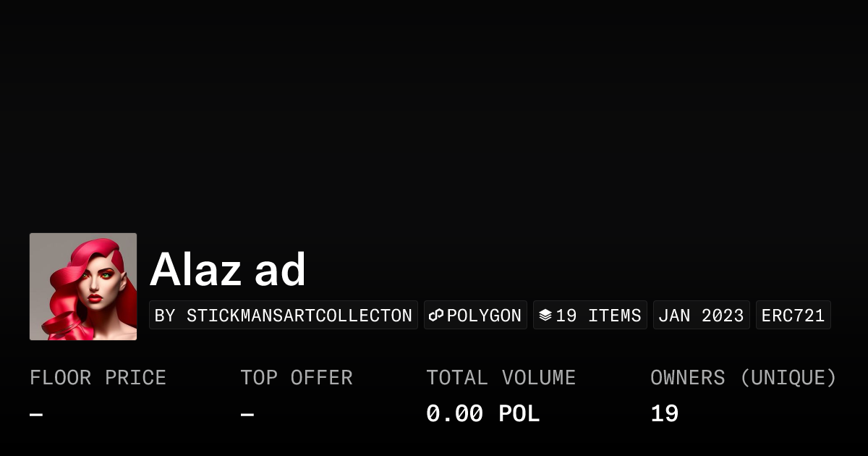Open creator STICKMANSARTCOLLECTON profile badge

point(284,316)
